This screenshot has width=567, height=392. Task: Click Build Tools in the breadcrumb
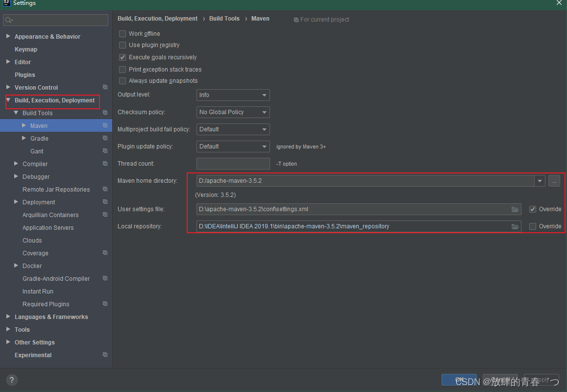tap(224, 19)
